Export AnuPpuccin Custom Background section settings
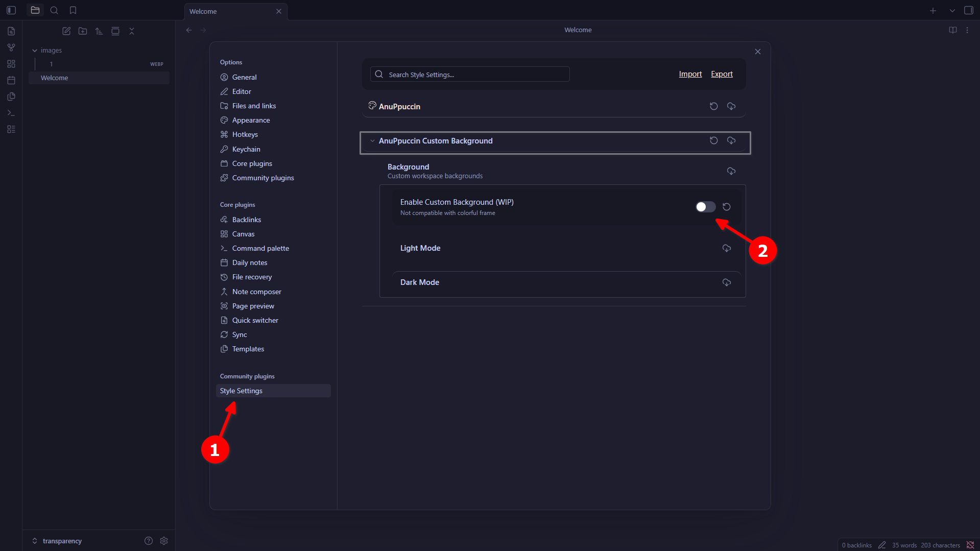Viewport: 980px width, 551px height. point(731,141)
